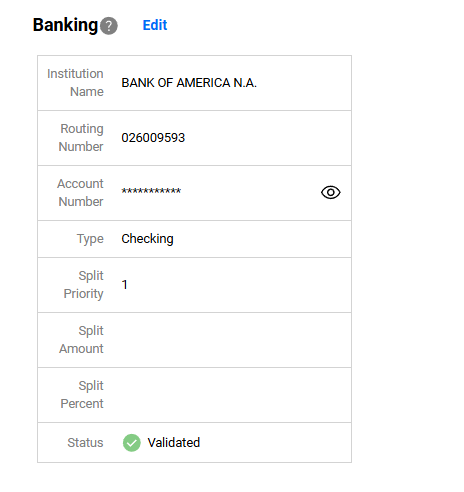Select the Checking account type value
Image resolution: width=464 pixels, height=492 pixels.
[x=147, y=239]
